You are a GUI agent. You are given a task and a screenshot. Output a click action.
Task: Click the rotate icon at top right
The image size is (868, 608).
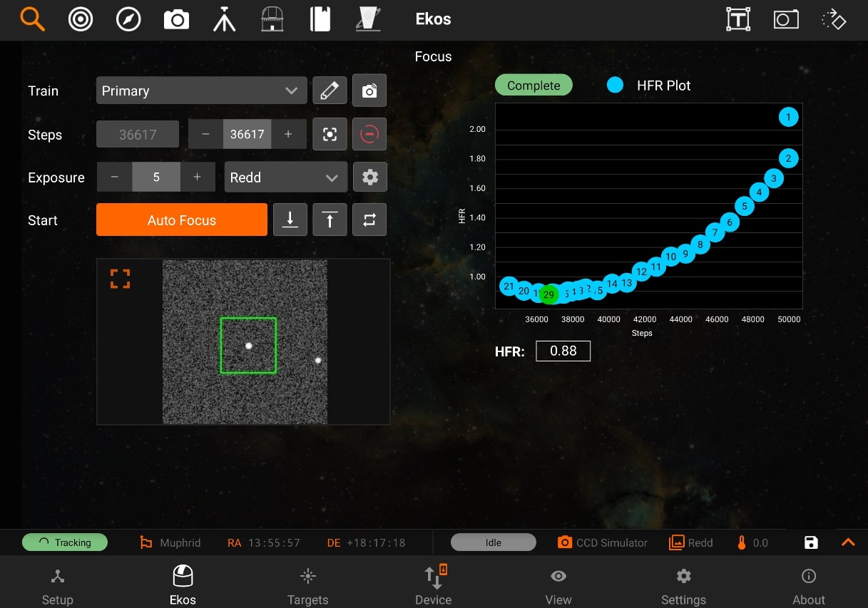834,19
